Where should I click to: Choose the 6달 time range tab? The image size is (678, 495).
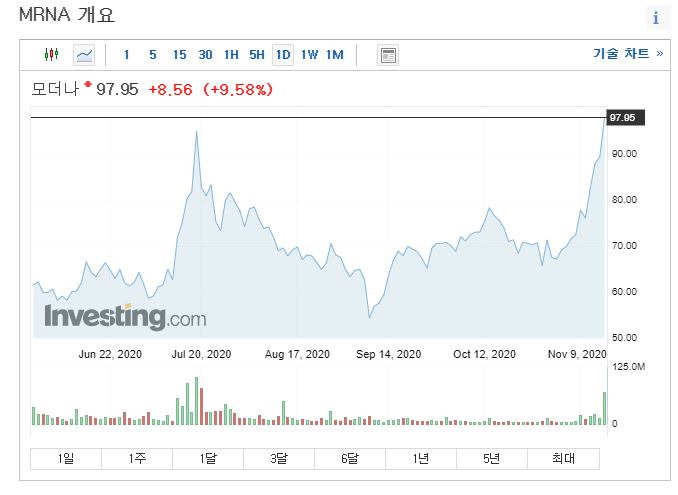click(350, 458)
